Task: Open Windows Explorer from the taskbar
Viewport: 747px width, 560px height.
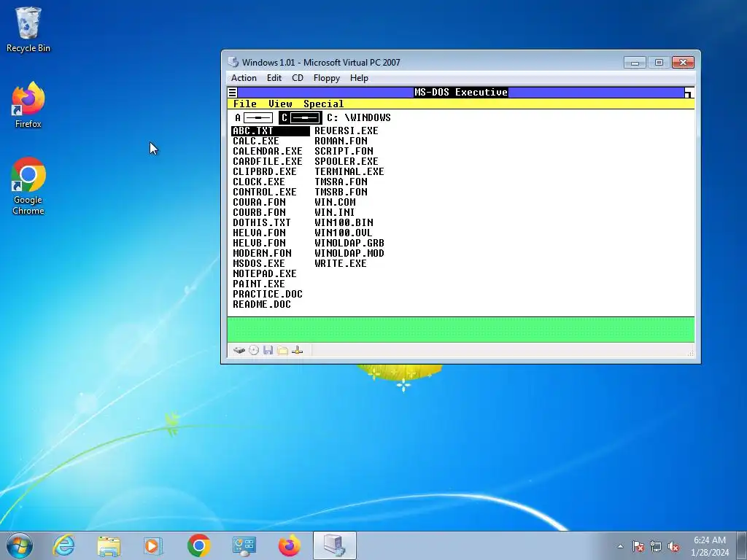Action: pyautogui.click(x=109, y=545)
